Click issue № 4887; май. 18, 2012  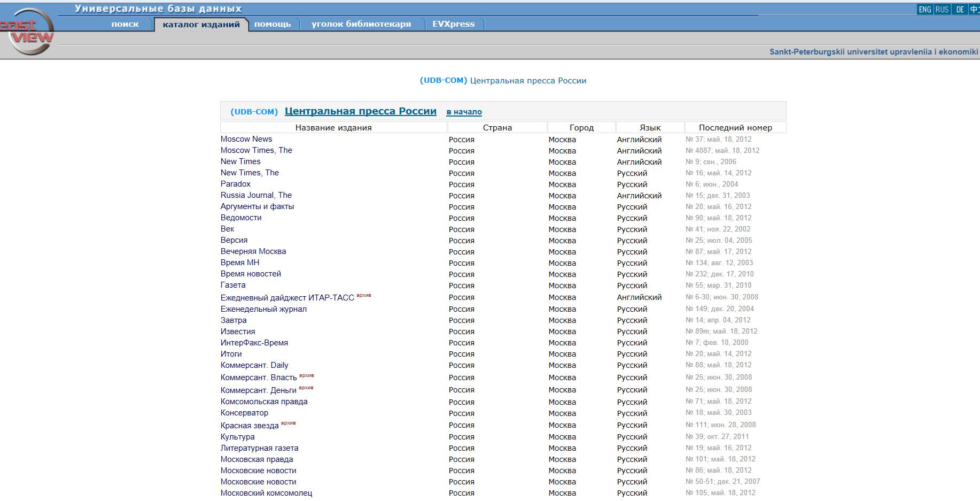pyautogui.click(x=722, y=150)
